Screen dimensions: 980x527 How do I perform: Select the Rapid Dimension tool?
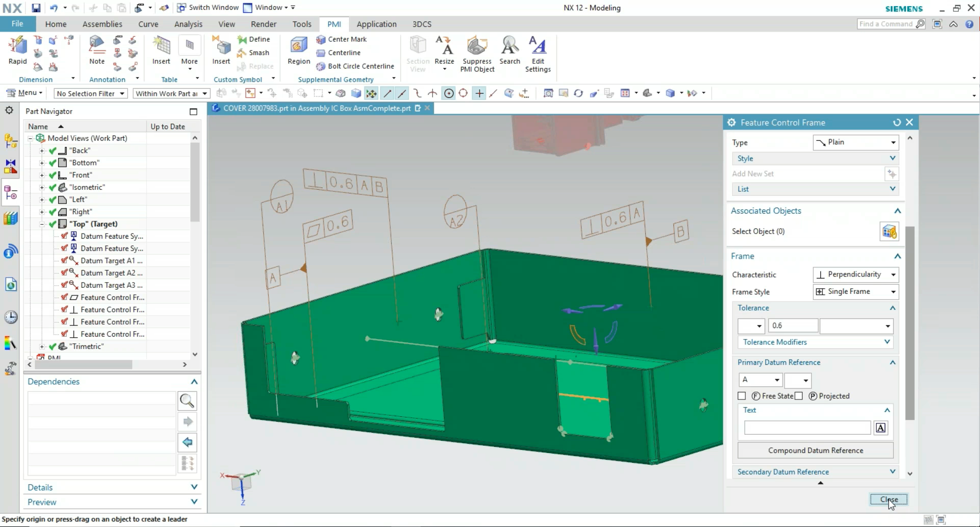(17, 49)
